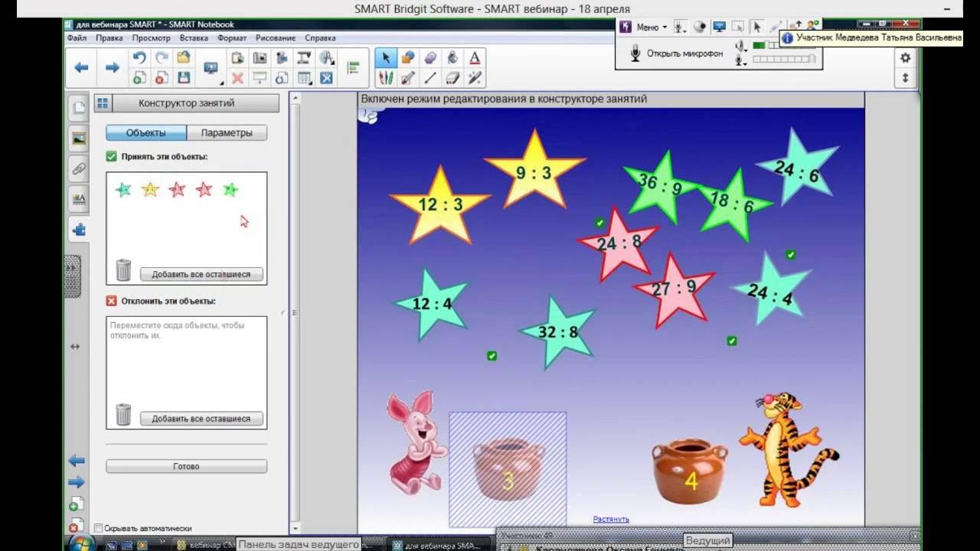
Task: Open the 'Просмотр' menu
Action: tap(151, 37)
